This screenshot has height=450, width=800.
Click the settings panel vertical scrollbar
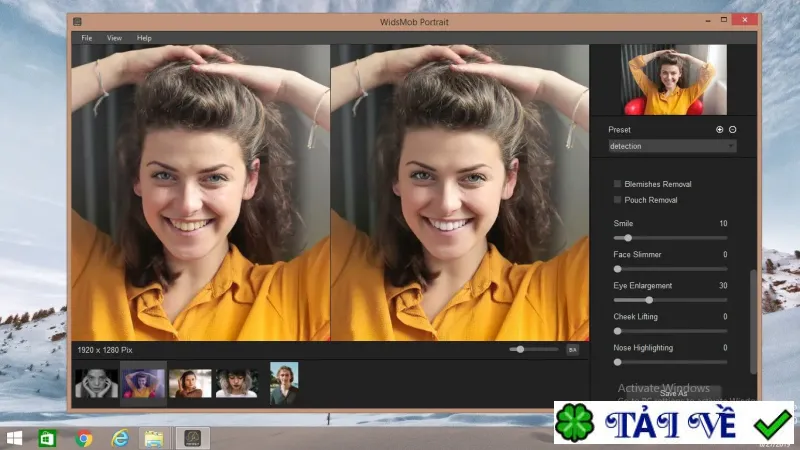tap(753, 321)
